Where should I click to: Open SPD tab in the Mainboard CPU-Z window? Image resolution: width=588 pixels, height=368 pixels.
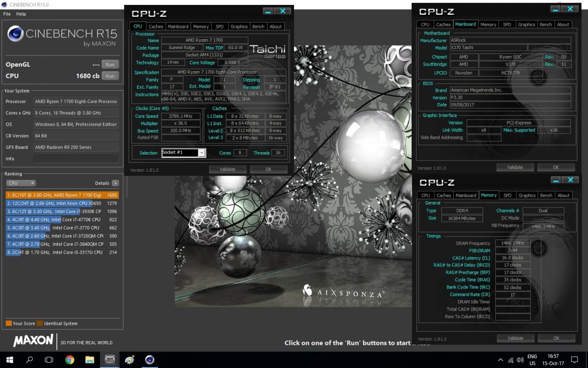click(507, 24)
